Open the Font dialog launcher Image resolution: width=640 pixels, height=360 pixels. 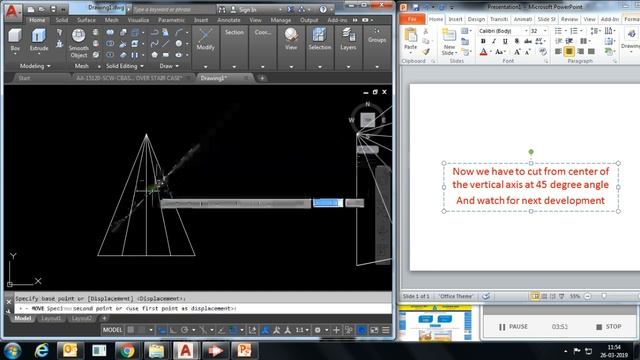pos(546,61)
